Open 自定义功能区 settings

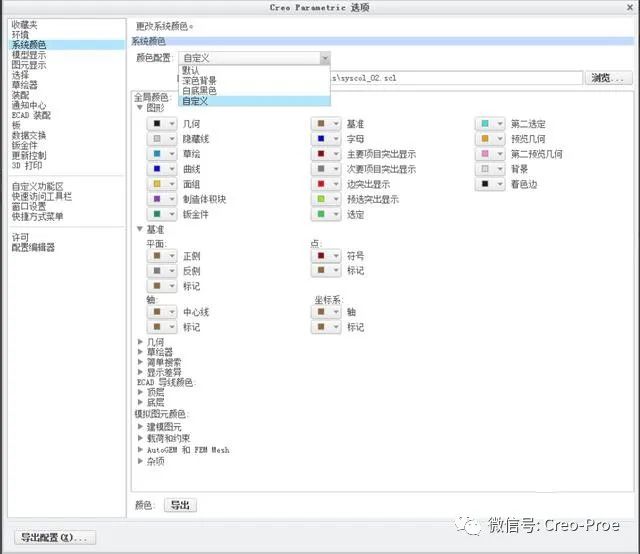point(38,187)
